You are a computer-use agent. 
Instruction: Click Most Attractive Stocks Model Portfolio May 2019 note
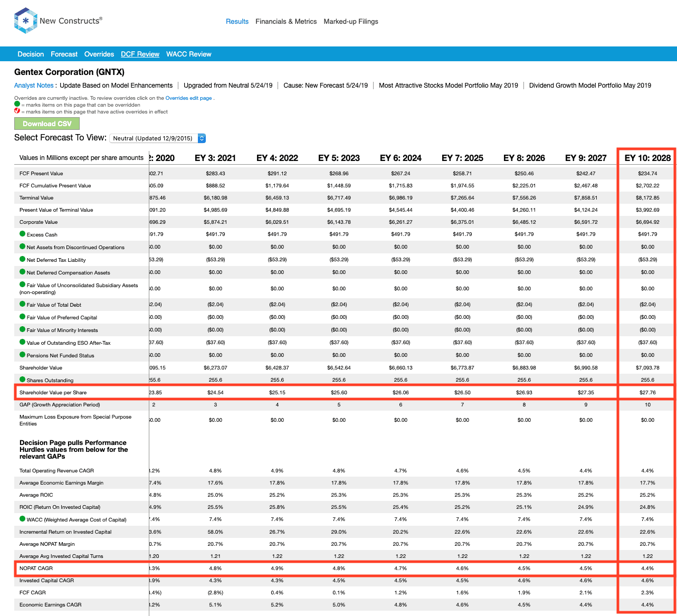point(449,86)
